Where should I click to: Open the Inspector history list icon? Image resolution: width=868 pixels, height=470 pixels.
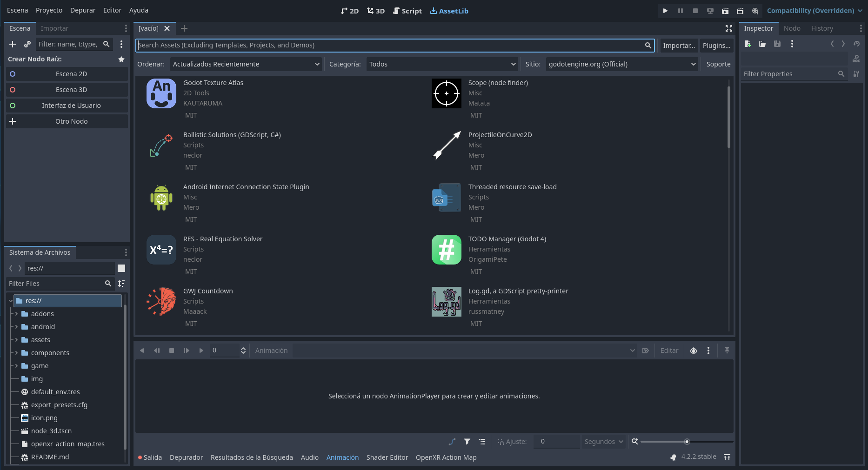(x=856, y=44)
